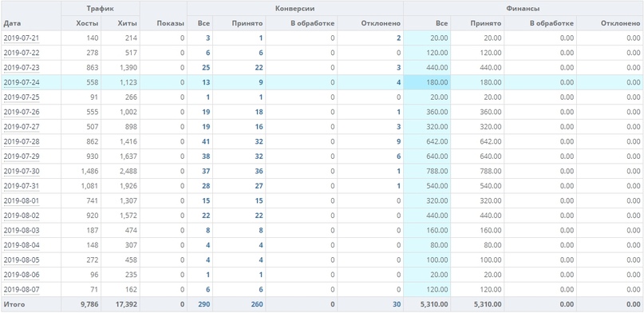
Task: Open the 2019-07-24 date link
Action: 22,82
